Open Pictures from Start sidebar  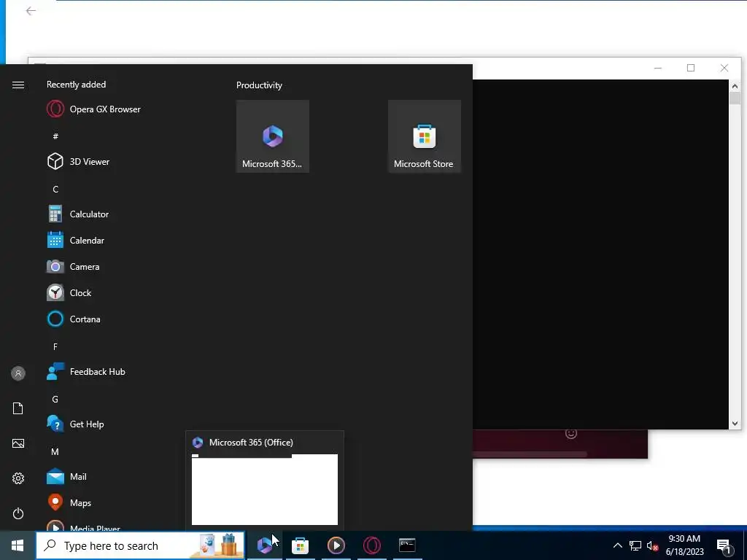pos(18,443)
